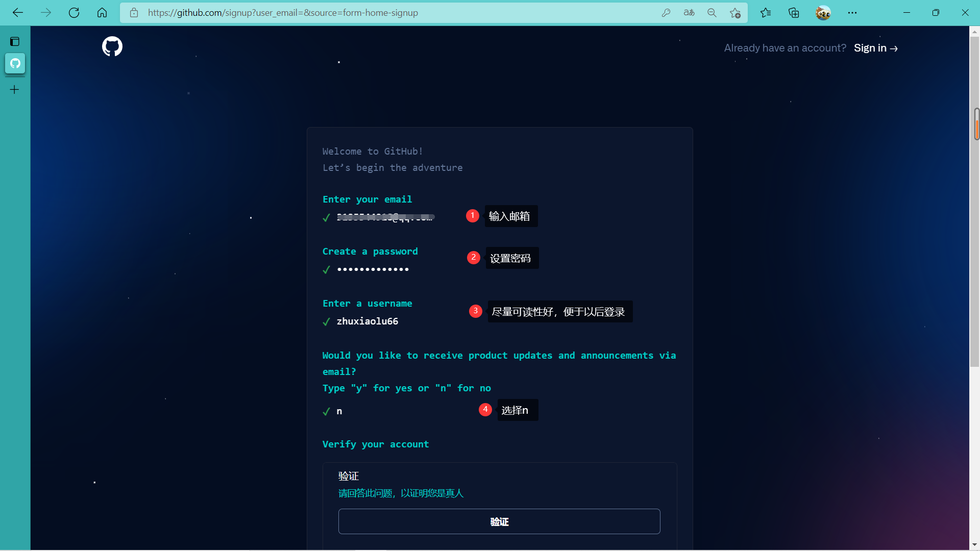Open the Collections panel
Viewport: 980px width, 551px height.
tap(794, 13)
